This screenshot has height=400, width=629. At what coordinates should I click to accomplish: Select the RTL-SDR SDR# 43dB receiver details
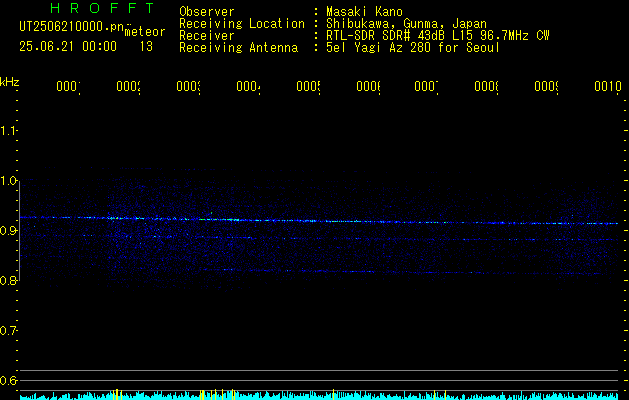click(437, 36)
